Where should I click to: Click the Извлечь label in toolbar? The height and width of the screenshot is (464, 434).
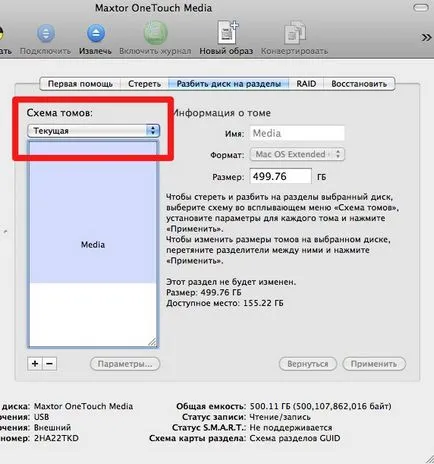(95, 51)
